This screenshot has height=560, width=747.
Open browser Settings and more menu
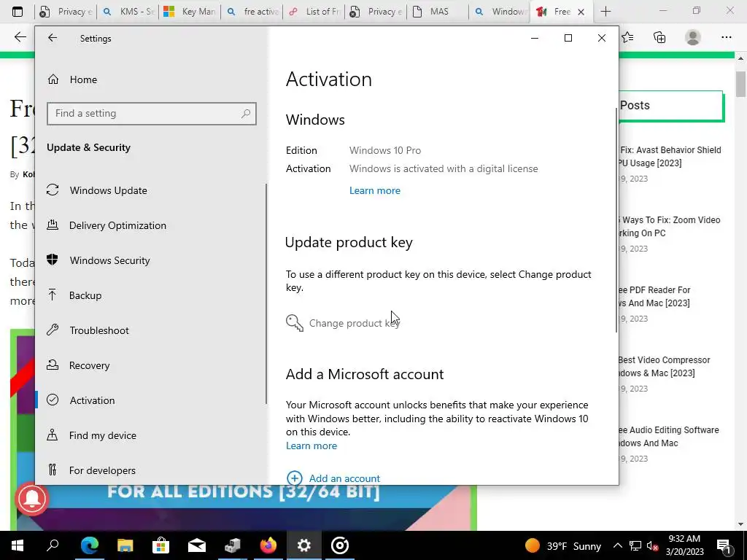coord(726,37)
